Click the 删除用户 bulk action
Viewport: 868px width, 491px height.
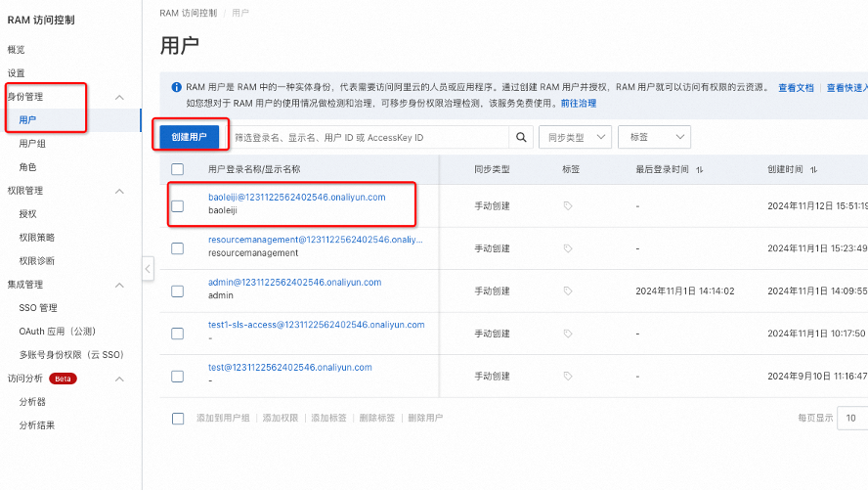tap(425, 418)
